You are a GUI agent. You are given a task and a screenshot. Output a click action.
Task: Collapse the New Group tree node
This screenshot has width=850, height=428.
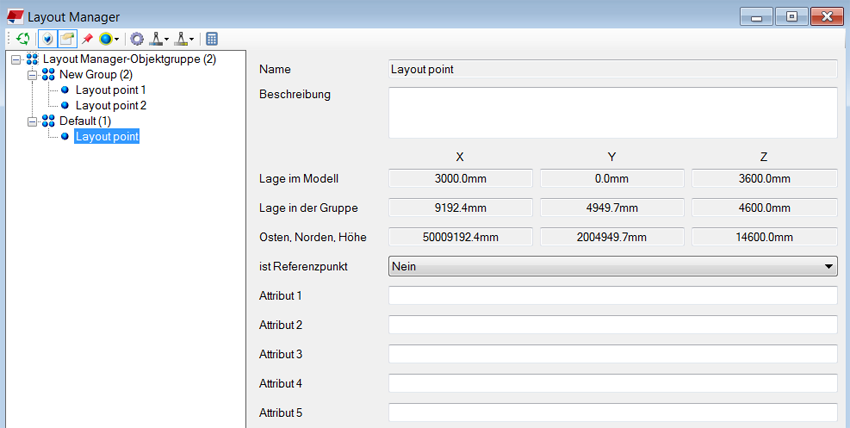(32, 75)
